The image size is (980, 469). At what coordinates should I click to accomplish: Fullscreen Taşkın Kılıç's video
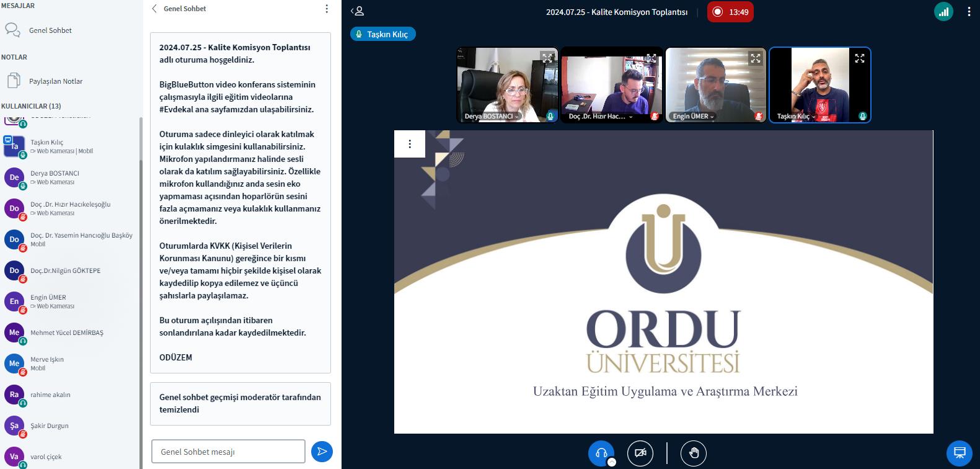(860, 58)
